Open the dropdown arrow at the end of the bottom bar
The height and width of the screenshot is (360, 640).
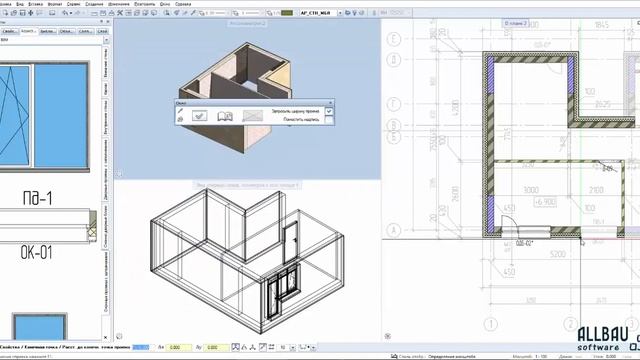coord(313,348)
